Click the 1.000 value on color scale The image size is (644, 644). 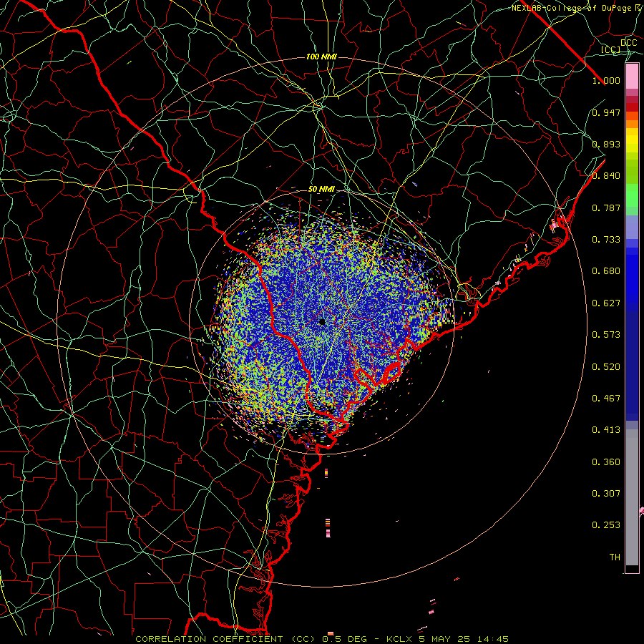606,80
